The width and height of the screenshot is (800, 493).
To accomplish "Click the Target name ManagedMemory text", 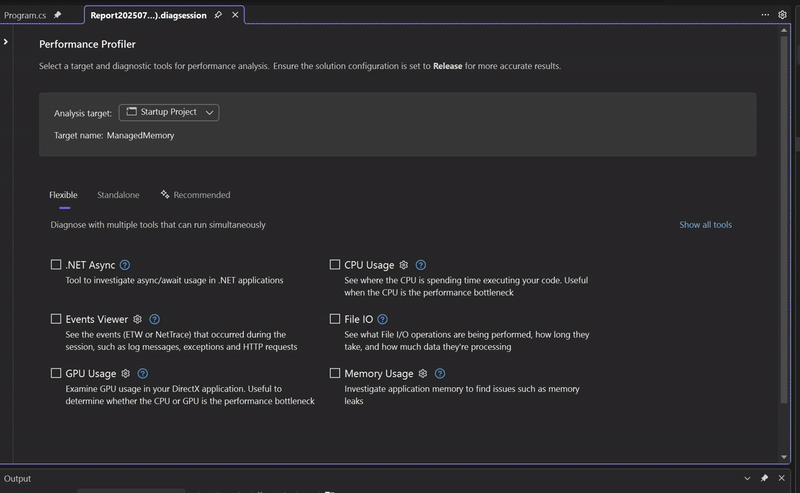I will click(114, 135).
